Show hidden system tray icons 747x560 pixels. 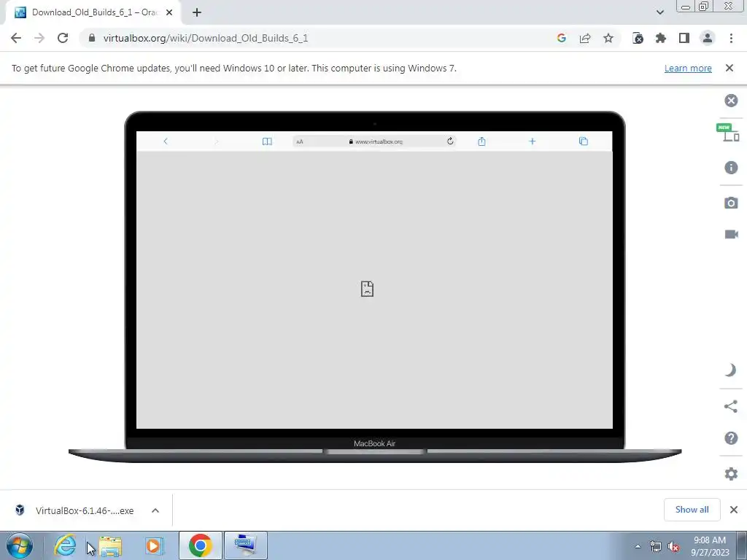pyautogui.click(x=638, y=546)
